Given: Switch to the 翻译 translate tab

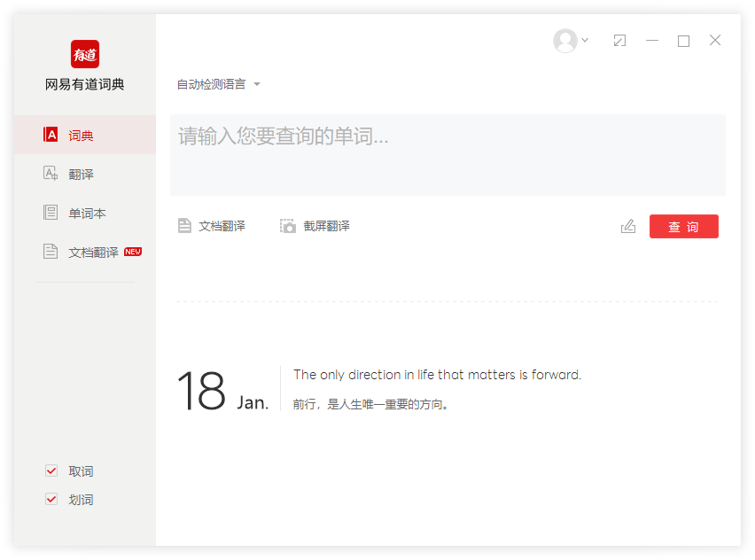Looking at the screenshot, I should (x=81, y=175).
